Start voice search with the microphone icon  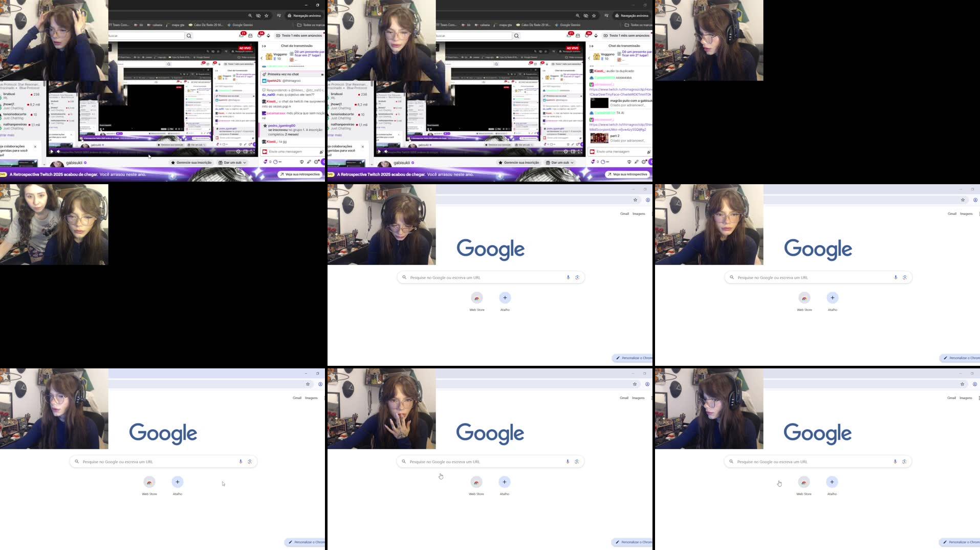[568, 277]
